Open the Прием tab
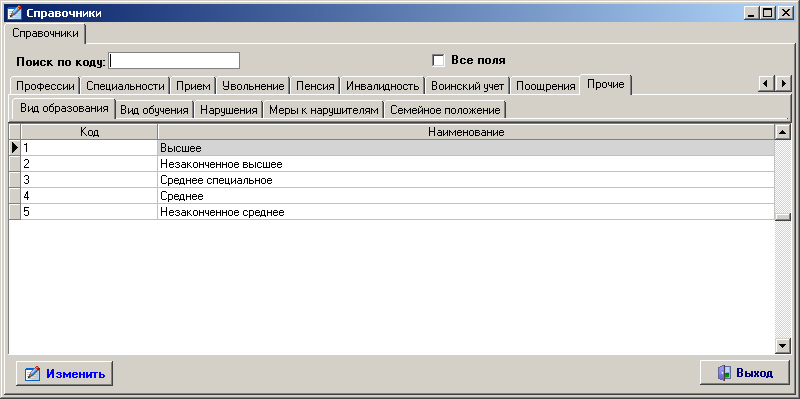 pos(193,86)
